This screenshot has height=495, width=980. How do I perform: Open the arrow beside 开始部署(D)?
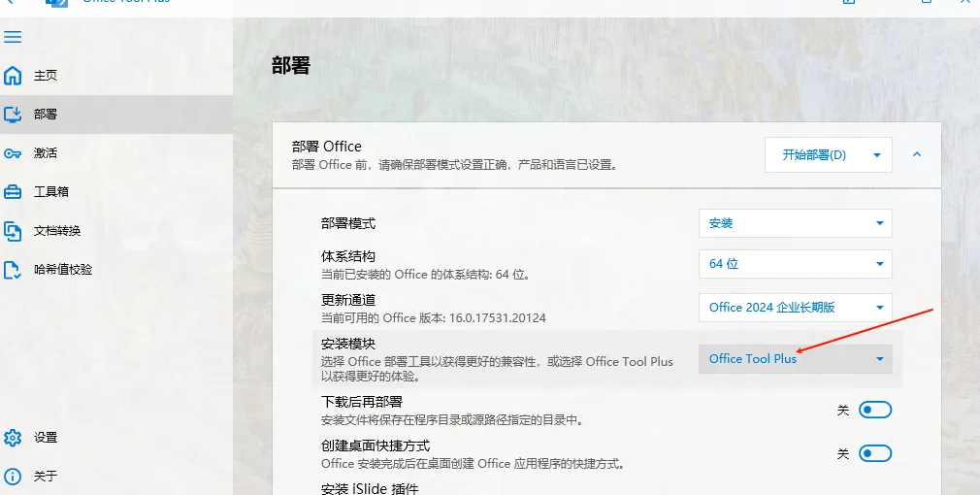click(x=877, y=154)
